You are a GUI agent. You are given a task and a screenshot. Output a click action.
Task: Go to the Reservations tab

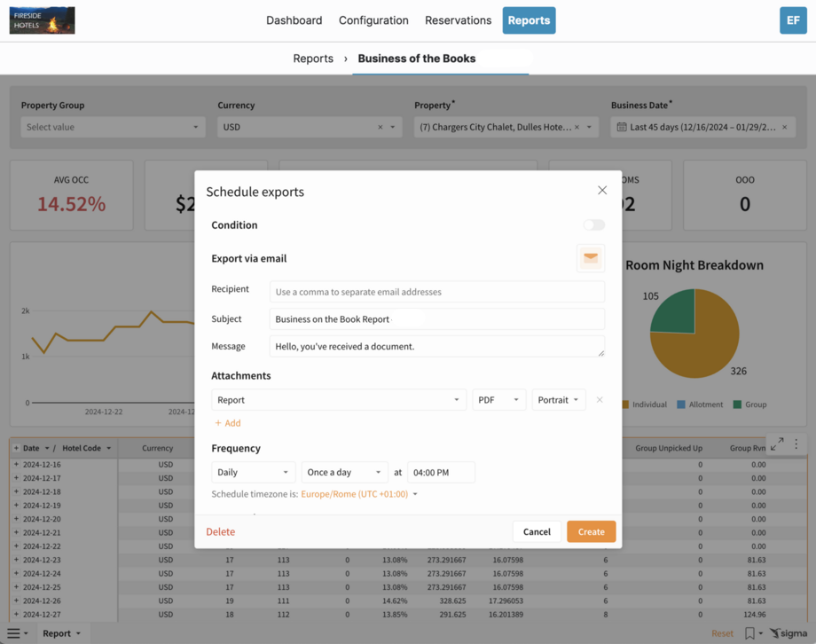pos(458,20)
